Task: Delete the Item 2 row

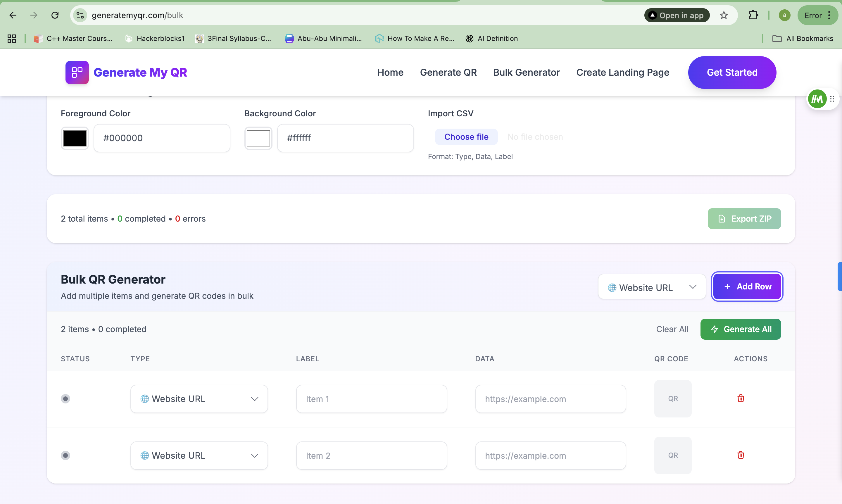Action: coord(741,455)
